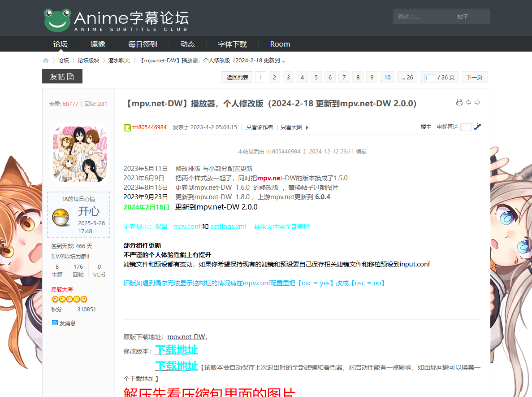Viewport: 532px width, 397px height.
Task: Open the 每日签到 navigation tab
Action: (x=143, y=44)
